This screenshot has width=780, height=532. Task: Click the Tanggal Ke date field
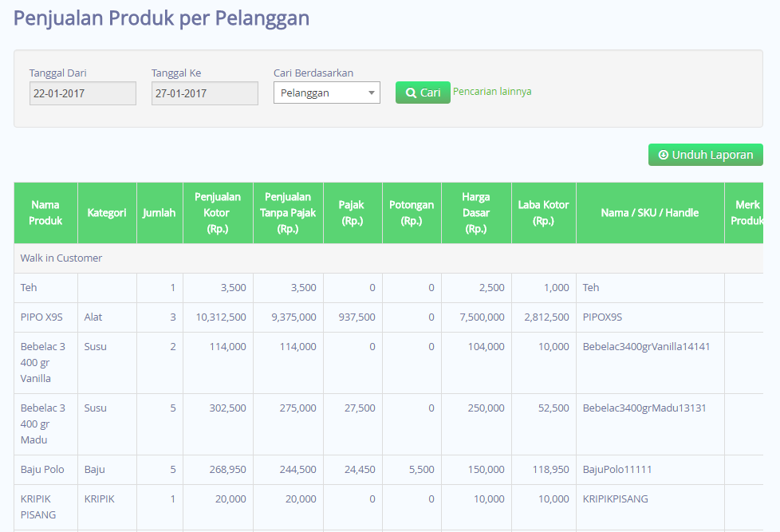pyautogui.click(x=204, y=93)
